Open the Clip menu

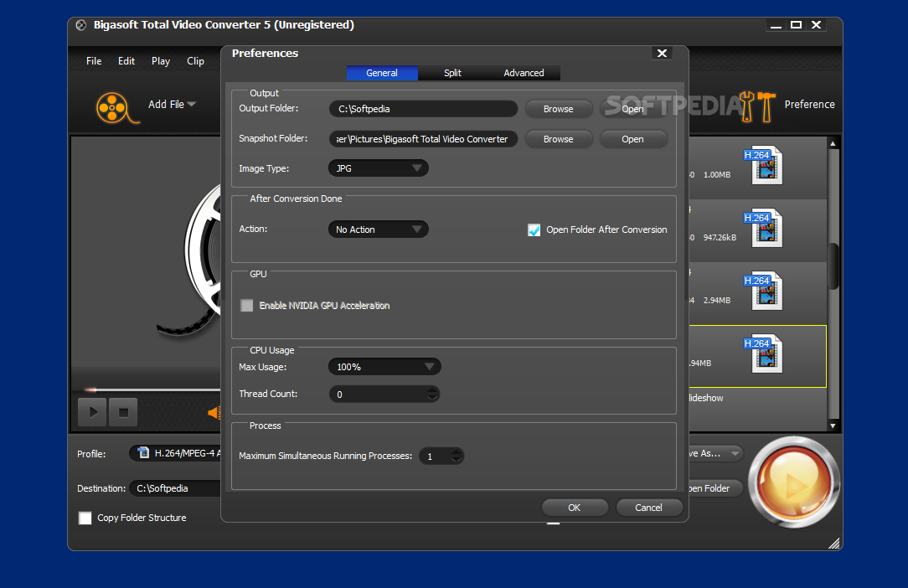[195, 61]
